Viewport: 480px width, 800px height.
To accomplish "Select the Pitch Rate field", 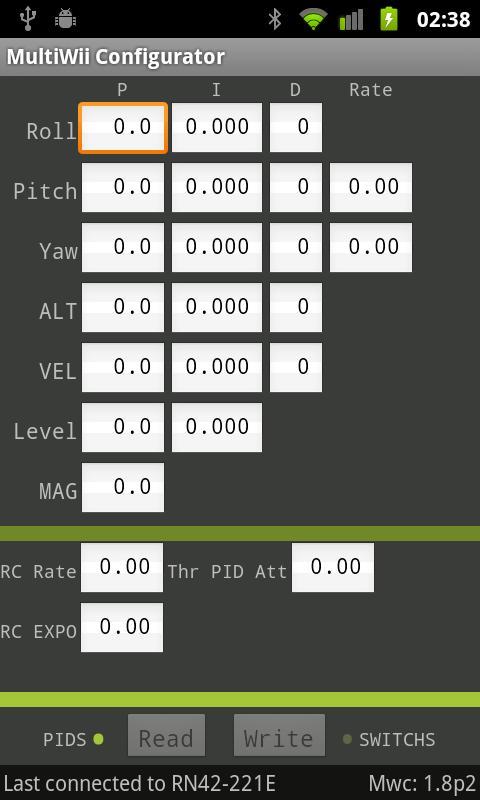I will [371, 187].
